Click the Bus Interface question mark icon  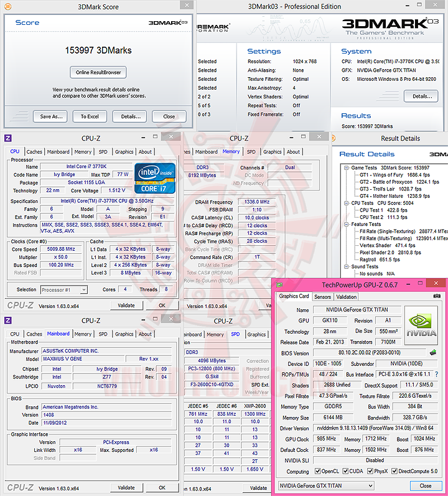[436, 374]
